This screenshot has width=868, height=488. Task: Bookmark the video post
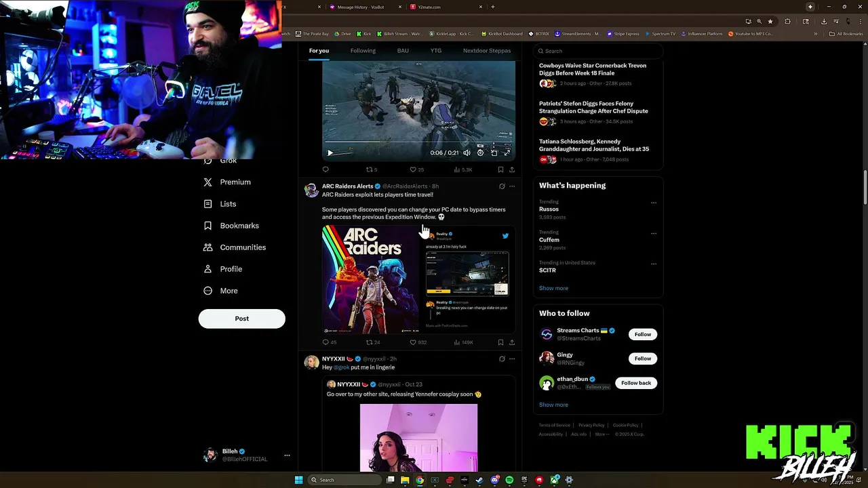coord(500,169)
